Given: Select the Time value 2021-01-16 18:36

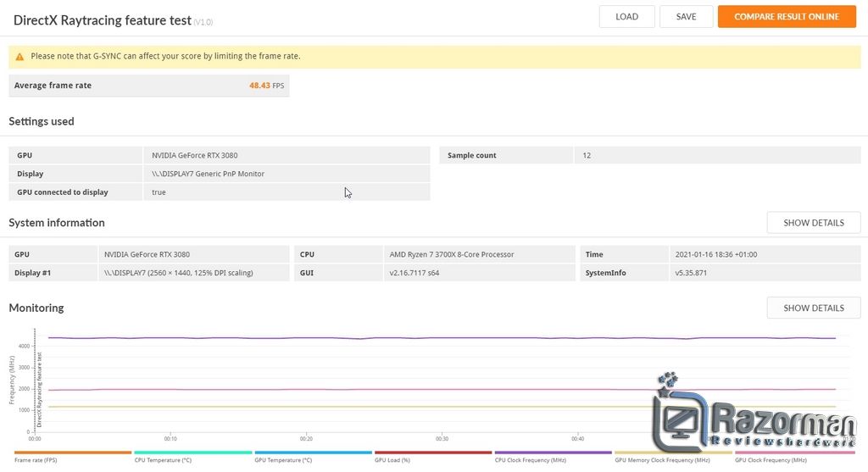Looking at the screenshot, I should click(715, 254).
